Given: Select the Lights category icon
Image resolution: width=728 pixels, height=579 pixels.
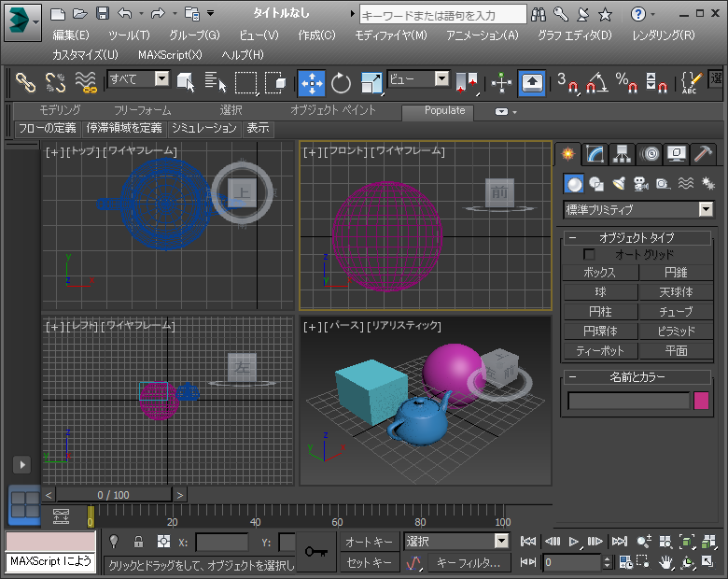Looking at the screenshot, I should 618,184.
